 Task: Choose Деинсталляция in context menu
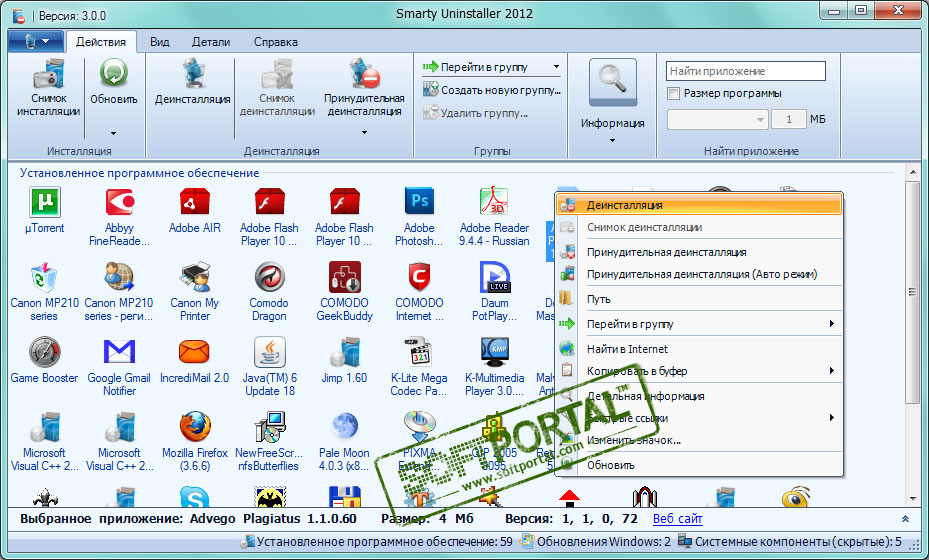coord(699,205)
